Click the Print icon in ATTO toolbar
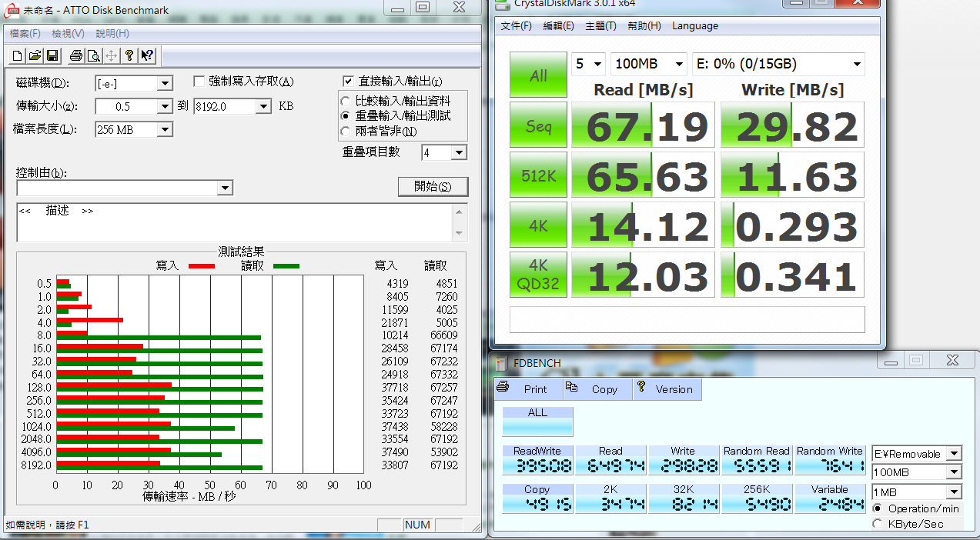The height and width of the screenshot is (540, 980). pos(76,55)
